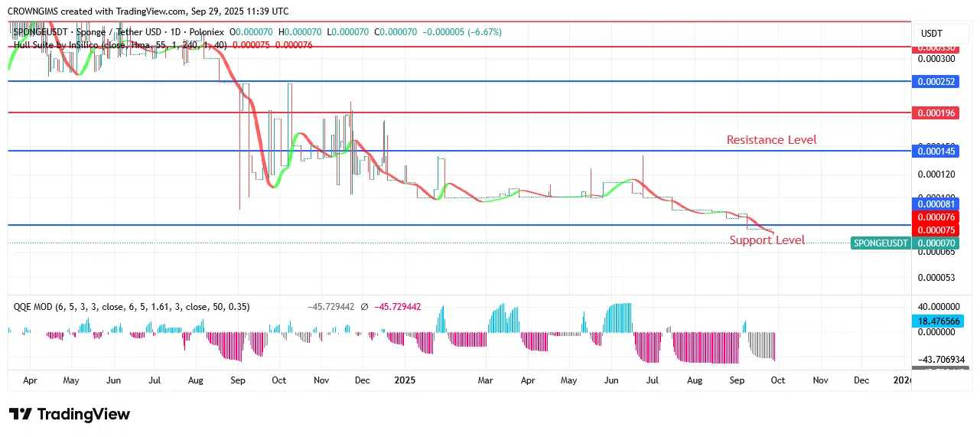Click the 0.000196 red price label
The image size is (980, 437).
pyautogui.click(x=936, y=113)
